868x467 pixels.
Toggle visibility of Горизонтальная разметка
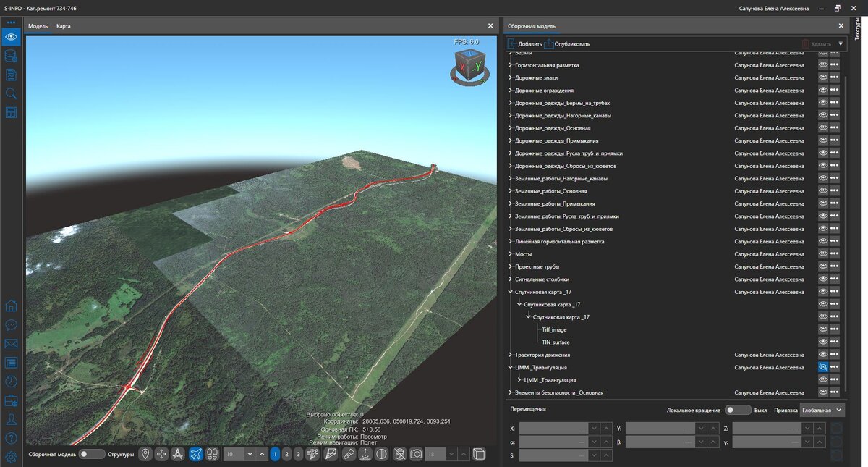pos(823,65)
